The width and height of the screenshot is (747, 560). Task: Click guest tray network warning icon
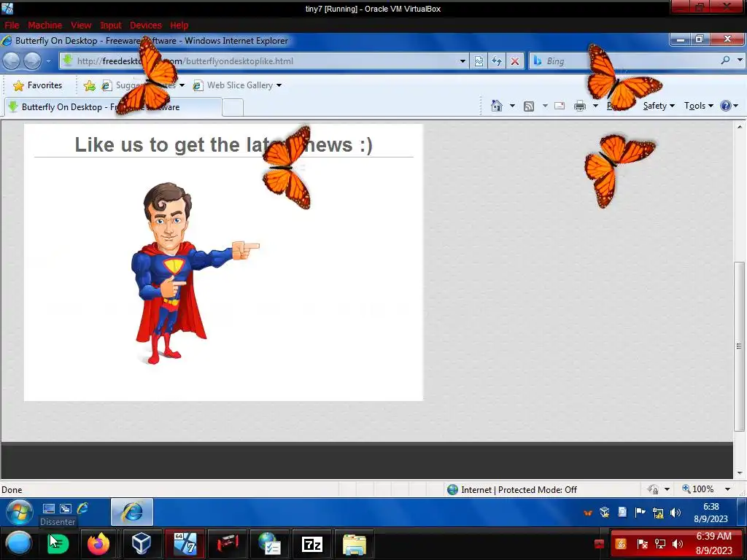(x=658, y=513)
